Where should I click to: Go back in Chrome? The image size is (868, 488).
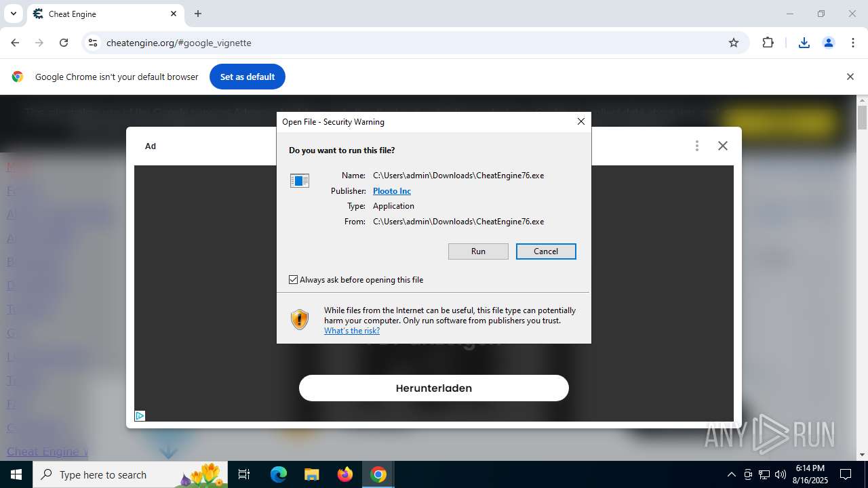point(15,43)
